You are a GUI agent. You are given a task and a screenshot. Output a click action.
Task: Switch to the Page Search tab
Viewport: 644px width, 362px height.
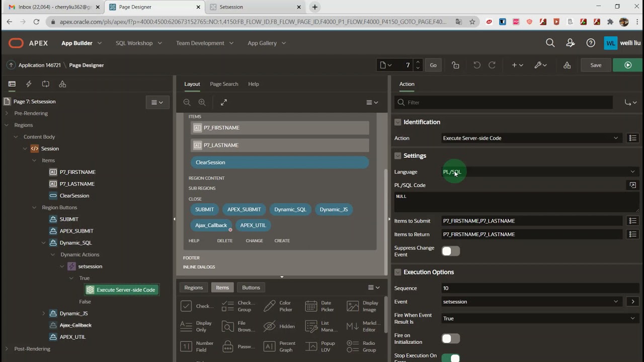pos(224,84)
